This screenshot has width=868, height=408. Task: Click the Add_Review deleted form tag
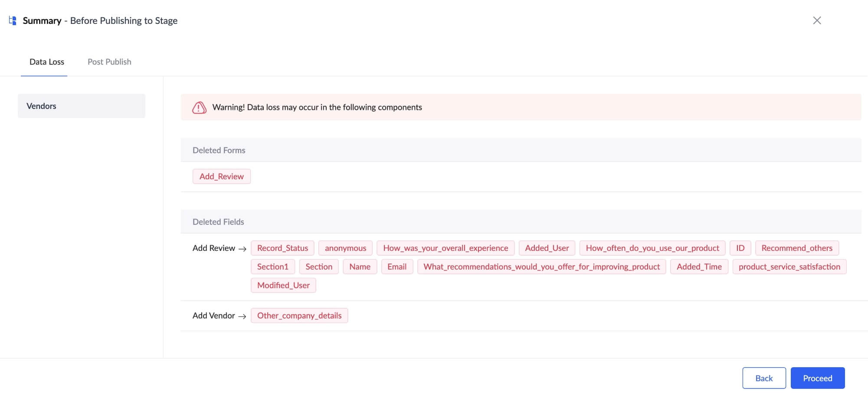pos(221,176)
